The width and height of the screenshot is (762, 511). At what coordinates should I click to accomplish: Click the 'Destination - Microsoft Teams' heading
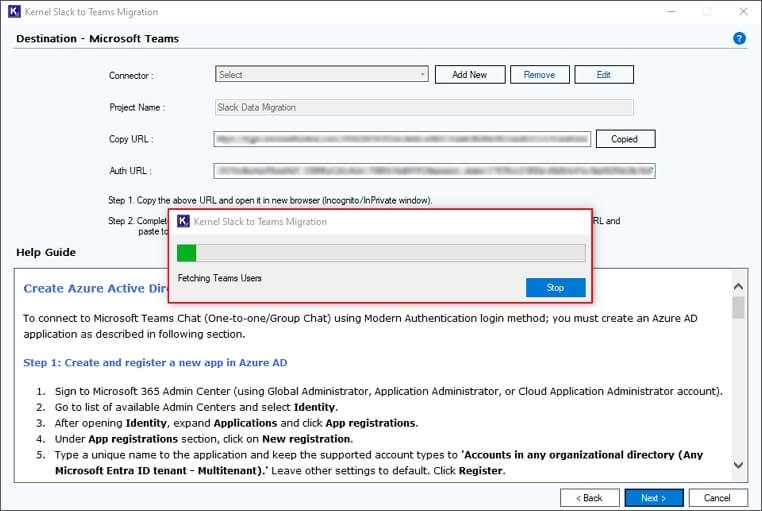click(x=97, y=39)
